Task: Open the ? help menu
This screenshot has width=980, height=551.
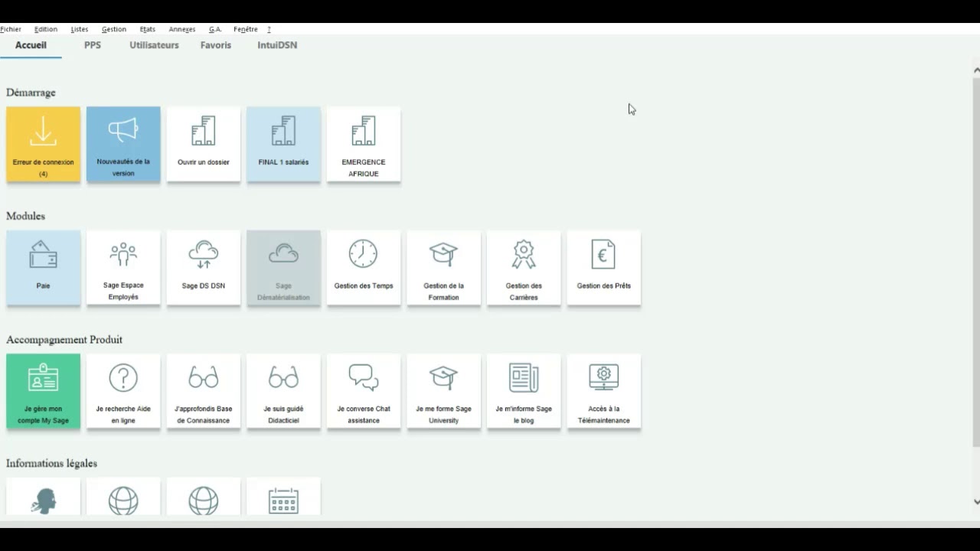Action: point(269,29)
